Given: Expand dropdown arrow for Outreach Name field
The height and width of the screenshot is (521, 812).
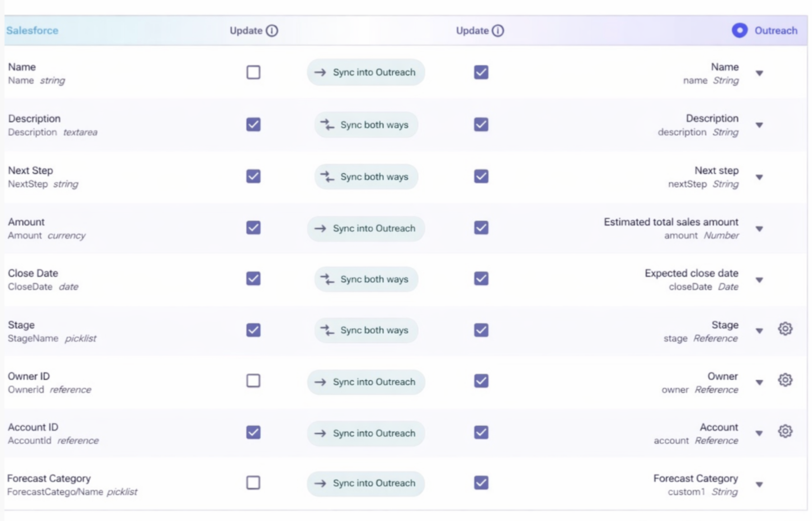Looking at the screenshot, I should [x=760, y=73].
